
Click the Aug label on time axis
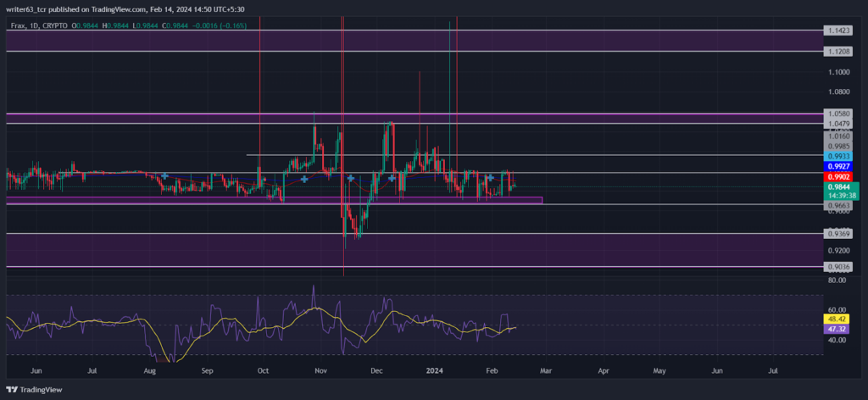pyautogui.click(x=149, y=370)
